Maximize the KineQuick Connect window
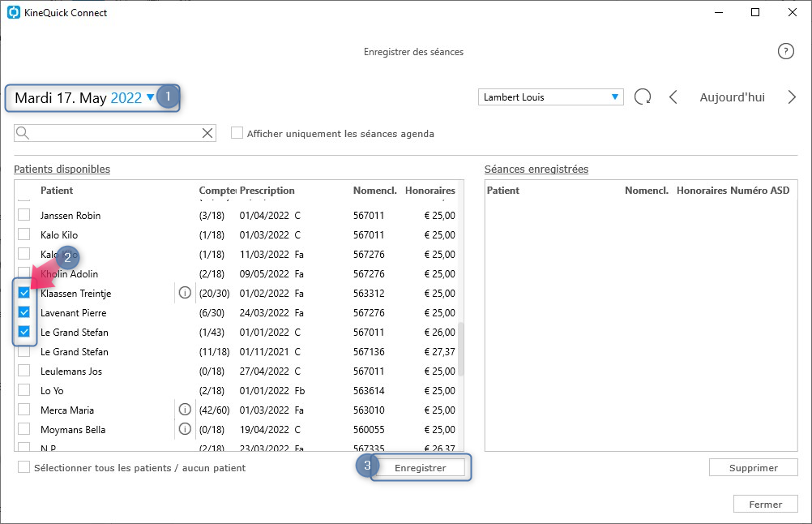Viewport: 812px width, 524px height. click(x=755, y=12)
